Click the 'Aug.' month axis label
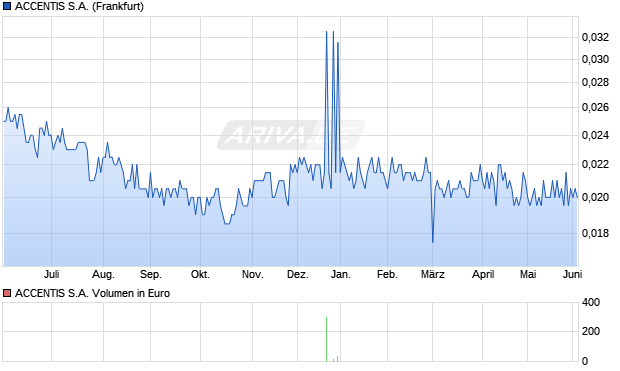 click(103, 274)
